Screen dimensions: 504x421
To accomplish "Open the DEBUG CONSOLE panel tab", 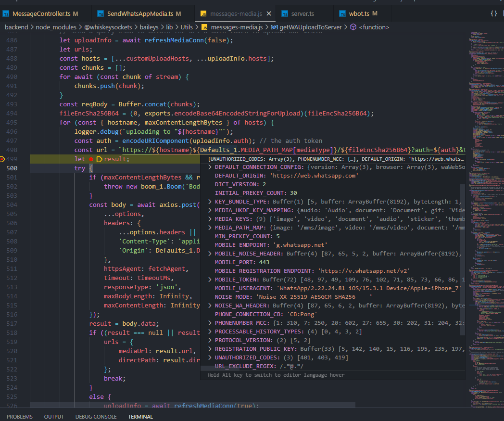I will click(96, 417).
